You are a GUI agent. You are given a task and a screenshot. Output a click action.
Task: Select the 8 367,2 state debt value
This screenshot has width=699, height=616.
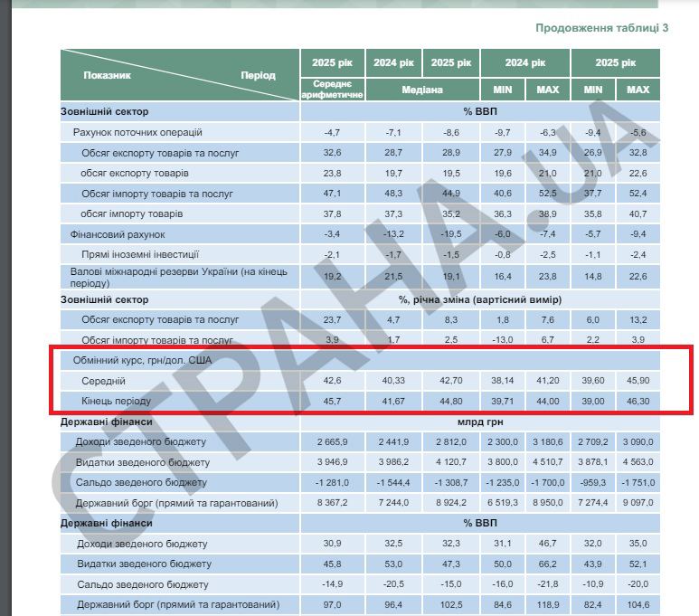pyautogui.click(x=332, y=503)
